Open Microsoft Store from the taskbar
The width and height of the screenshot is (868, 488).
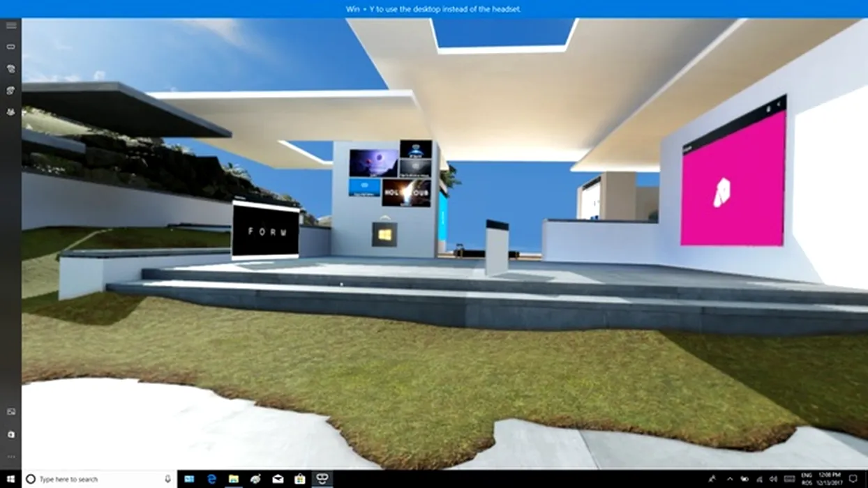(x=299, y=479)
